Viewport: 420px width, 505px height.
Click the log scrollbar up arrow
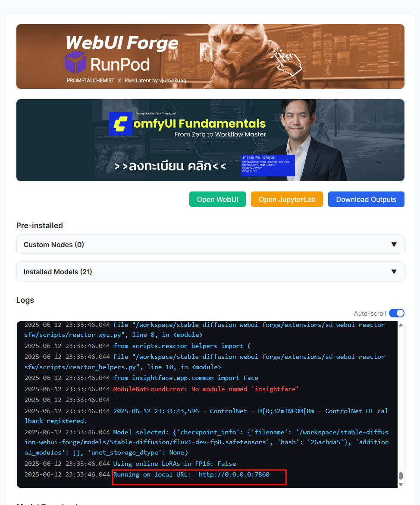point(401,325)
